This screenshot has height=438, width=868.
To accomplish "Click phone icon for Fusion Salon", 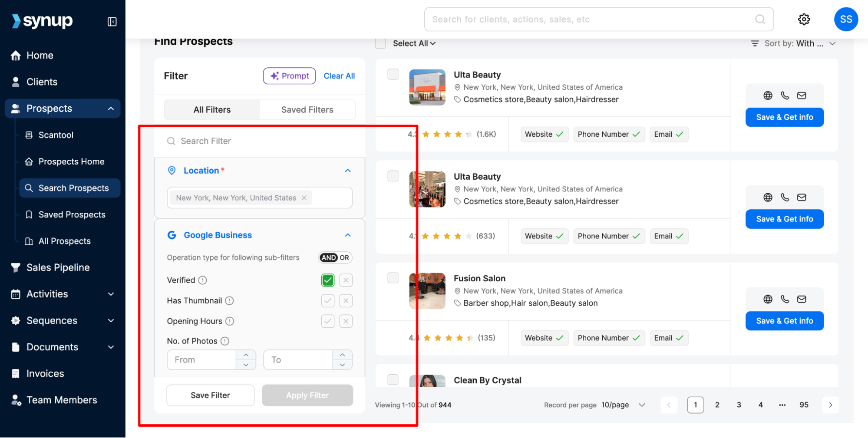I will [785, 299].
